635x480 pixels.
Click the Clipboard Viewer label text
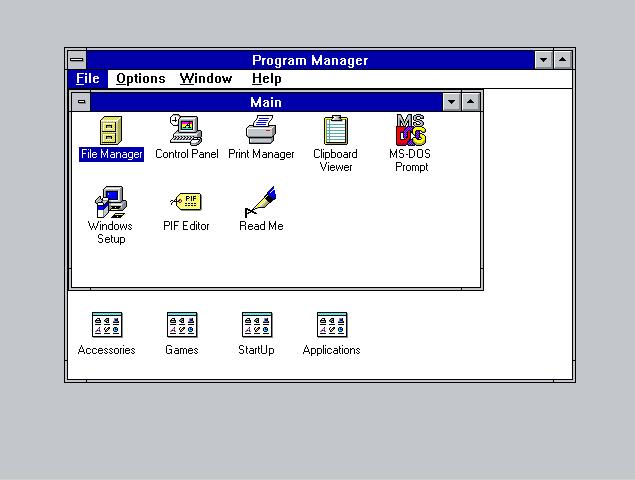[x=335, y=161]
